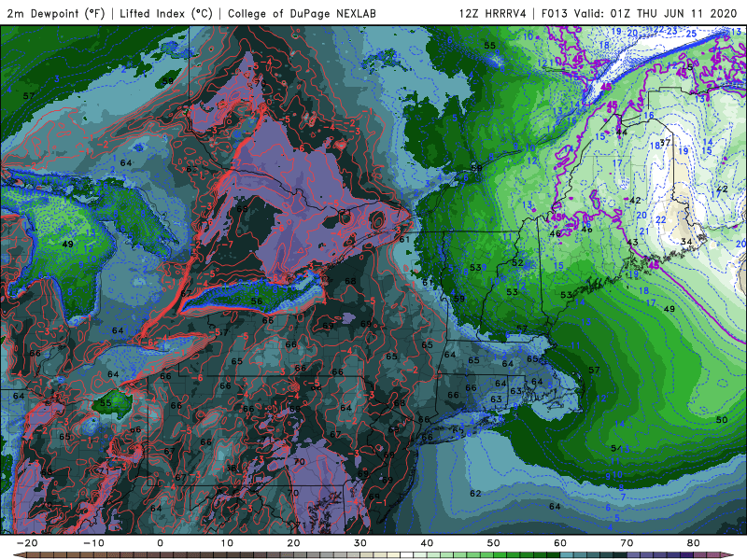This screenshot has height=560, width=747.
Task: Click the dewpoint value "34" over Nova Scotia
Action: click(x=686, y=242)
